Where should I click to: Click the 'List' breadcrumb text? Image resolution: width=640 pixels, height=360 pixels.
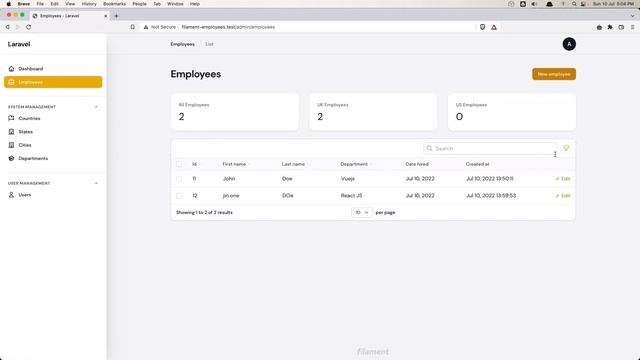click(209, 44)
